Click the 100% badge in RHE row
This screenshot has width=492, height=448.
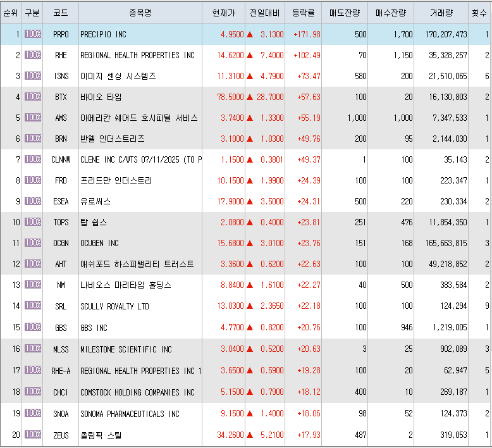coord(33,55)
